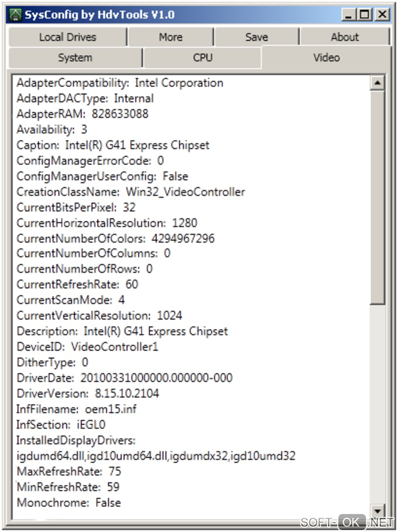Click the CurrentBitsPerPixel: 32 line
Viewport: 398px width, 532px height.
[76, 207]
